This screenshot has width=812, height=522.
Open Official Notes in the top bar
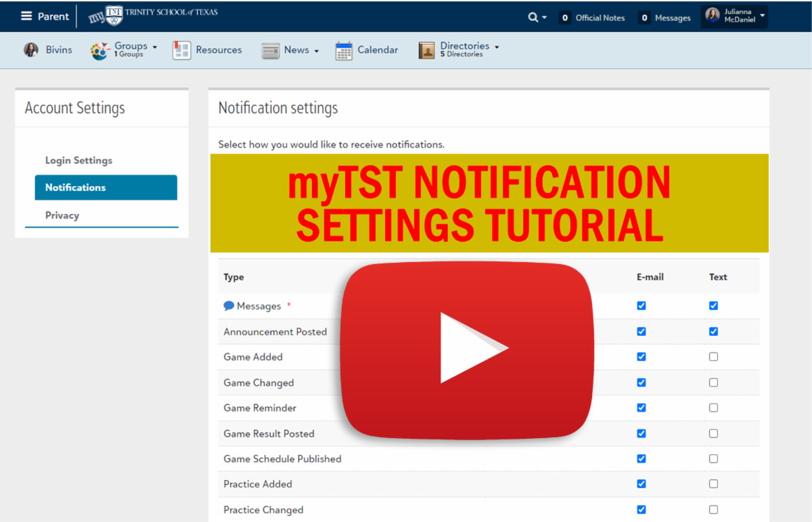coord(592,18)
